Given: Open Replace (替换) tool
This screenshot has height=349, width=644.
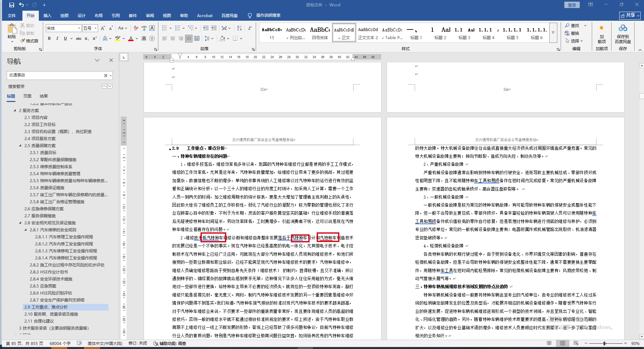Looking at the screenshot, I should click(x=572, y=33).
